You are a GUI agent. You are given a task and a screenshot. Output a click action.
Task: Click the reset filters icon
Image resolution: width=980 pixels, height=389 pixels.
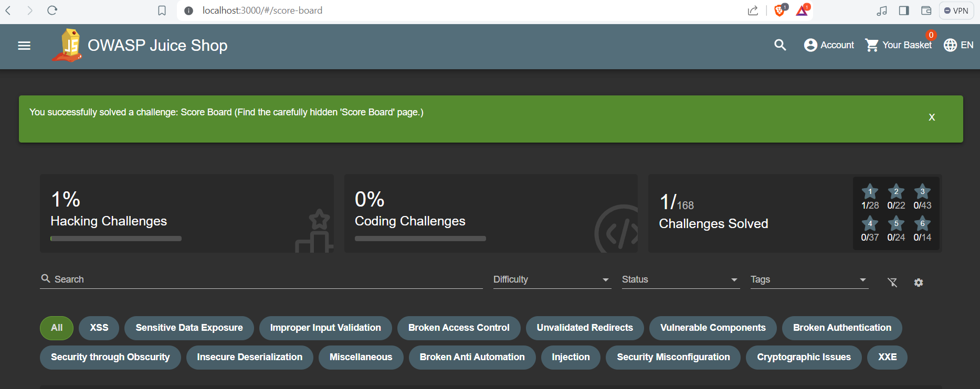(892, 283)
